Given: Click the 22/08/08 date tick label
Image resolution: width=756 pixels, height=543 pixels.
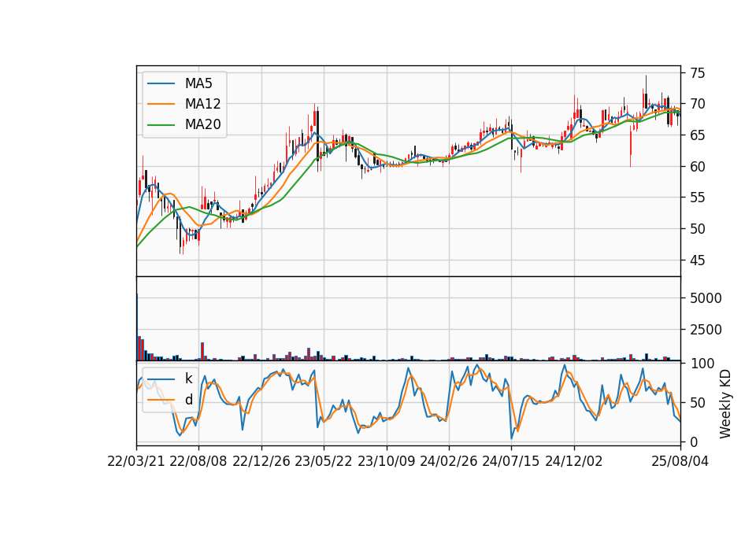Looking at the screenshot, I should [x=198, y=461].
